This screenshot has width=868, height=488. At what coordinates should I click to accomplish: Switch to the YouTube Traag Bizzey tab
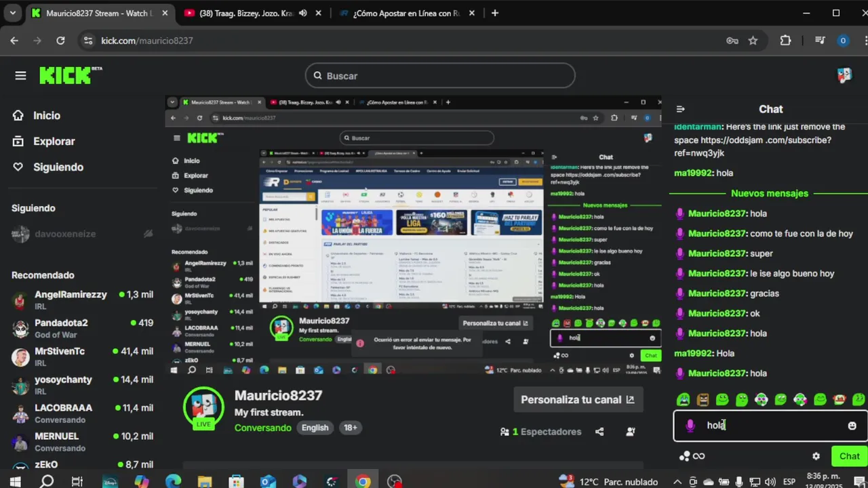[248, 13]
